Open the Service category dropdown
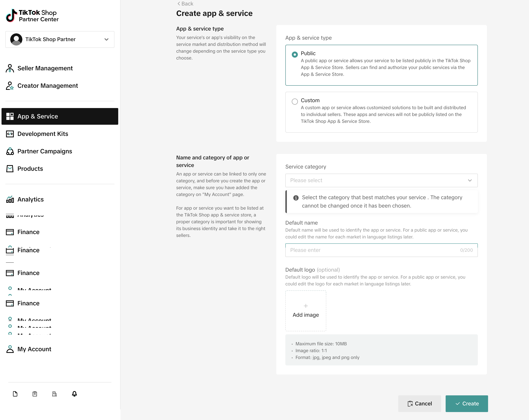This screenshot has width=529, height=420. click(381, 180)
